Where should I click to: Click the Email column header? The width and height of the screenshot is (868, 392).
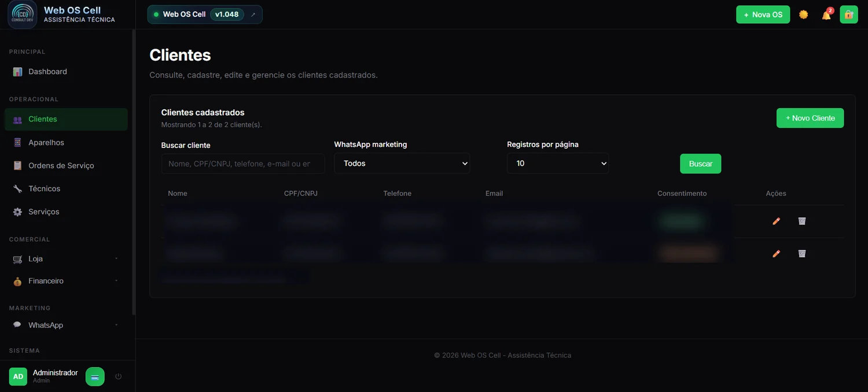494,194
